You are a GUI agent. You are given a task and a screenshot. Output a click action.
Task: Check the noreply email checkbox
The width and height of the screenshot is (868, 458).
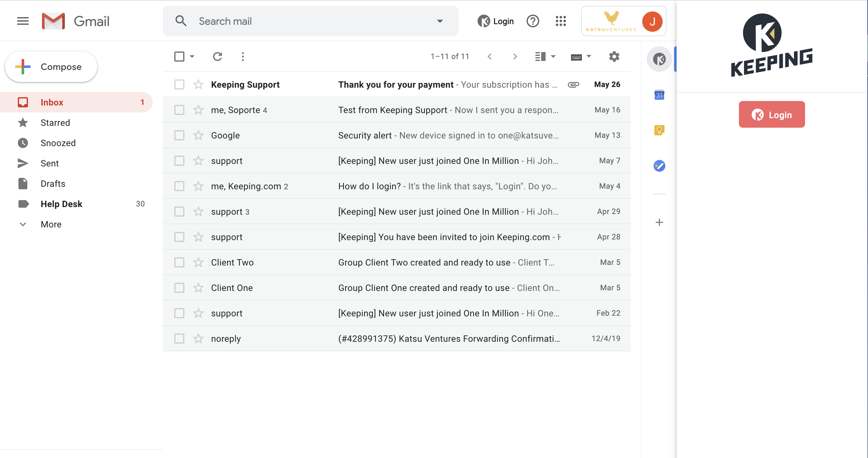point(179,338)
